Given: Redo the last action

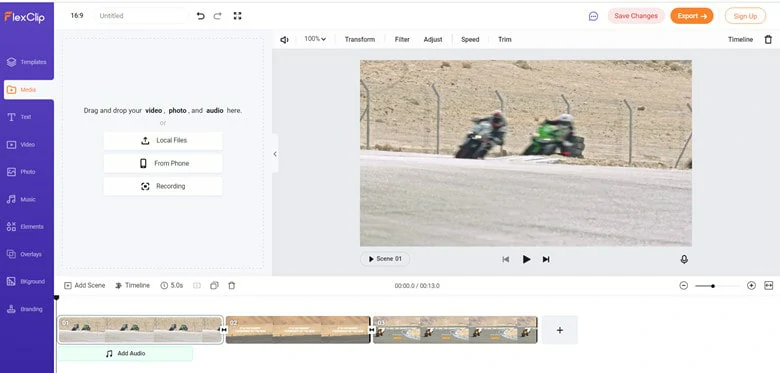Looking at the screenshot, I should (217, 16).
